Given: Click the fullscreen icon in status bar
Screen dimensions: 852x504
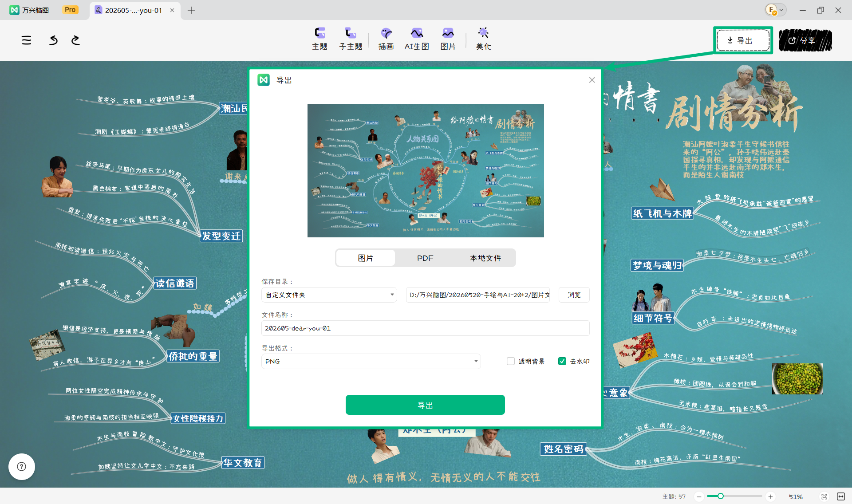Looking at the screenshot, I should [x=841, y=496].
